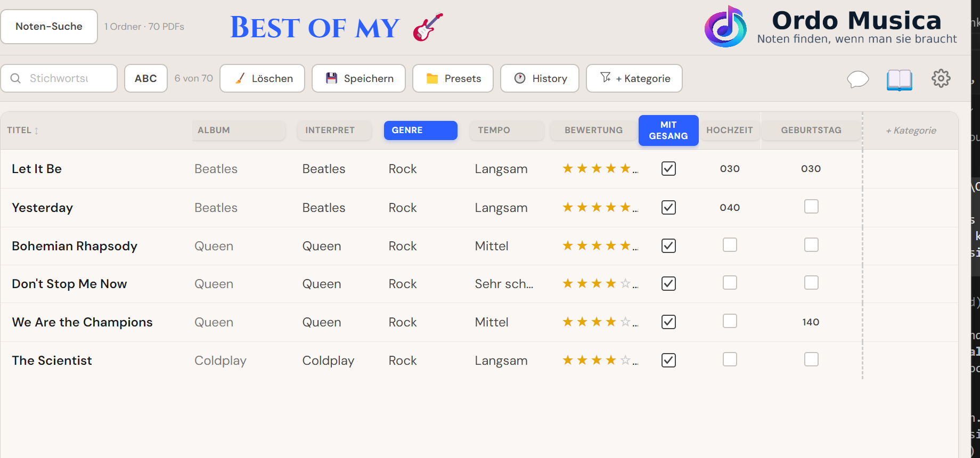The image size is (980, 458).
Task: Check Hochzeit for The Scientist
Action: tap(730, 359)
